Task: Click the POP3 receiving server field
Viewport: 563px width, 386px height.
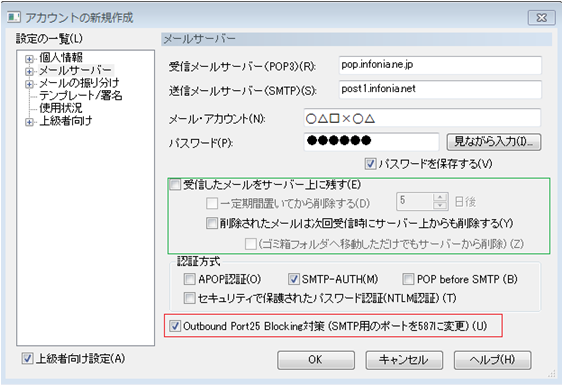Action: [440, 65]
